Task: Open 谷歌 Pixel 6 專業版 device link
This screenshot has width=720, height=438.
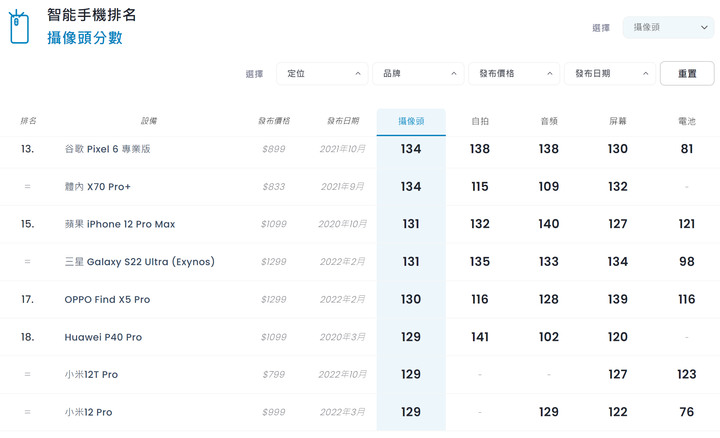Action: coord(107,149)
